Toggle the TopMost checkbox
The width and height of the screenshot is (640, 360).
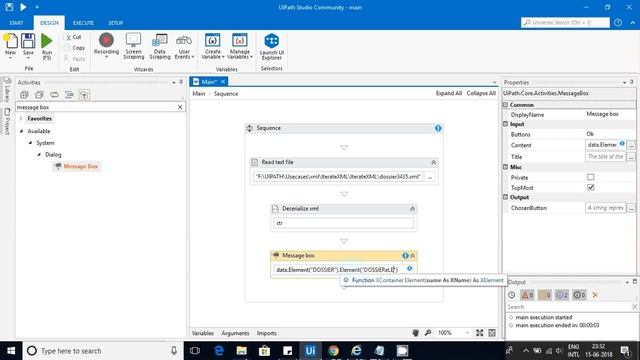coord(591,187)
